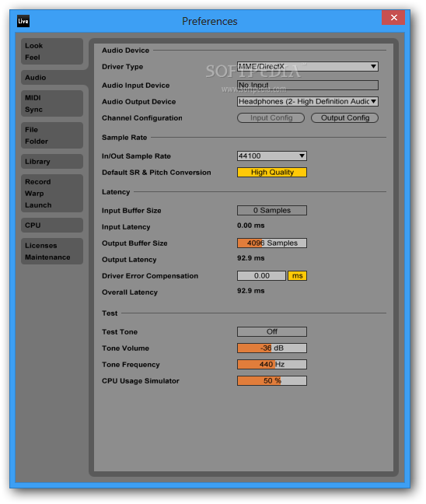This screenshot has width=426, height=504.
Task: Select the Audio preferences tab
Action: 52,78
